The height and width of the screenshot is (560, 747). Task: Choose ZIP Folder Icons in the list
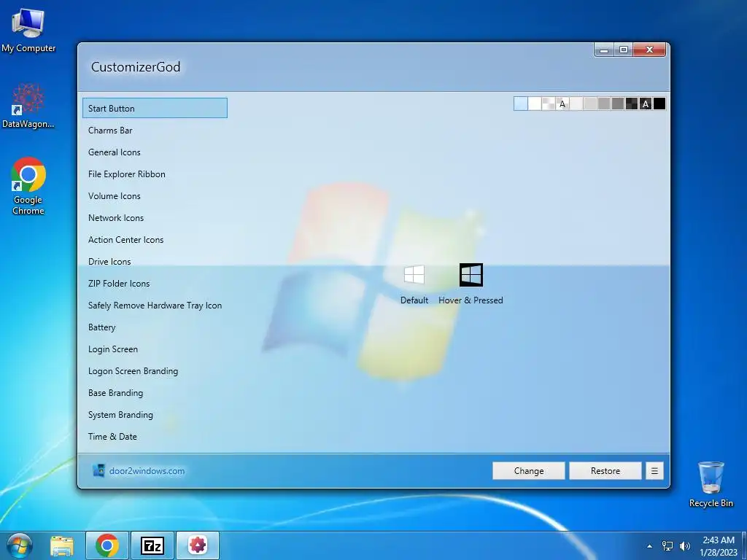155,284
